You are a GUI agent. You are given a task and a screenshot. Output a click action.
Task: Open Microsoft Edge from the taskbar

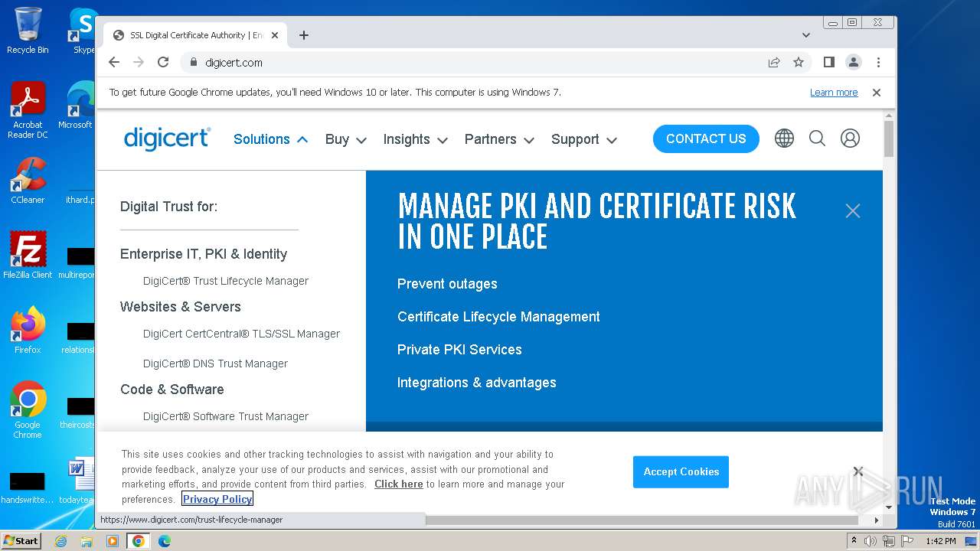(x=165, y=541)
